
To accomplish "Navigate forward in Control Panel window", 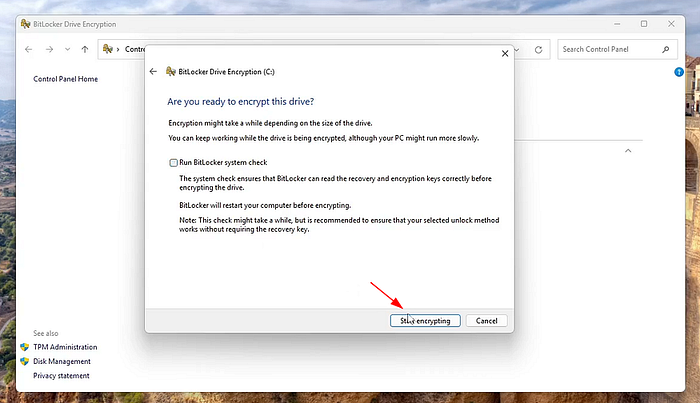I will 49,49.
